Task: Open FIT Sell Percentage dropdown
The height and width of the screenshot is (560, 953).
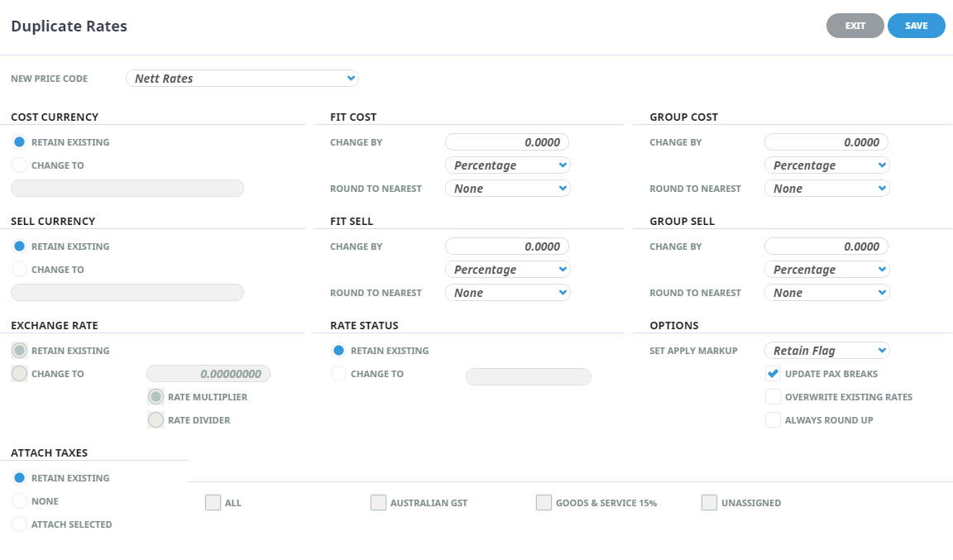Action: coord(507,270)
